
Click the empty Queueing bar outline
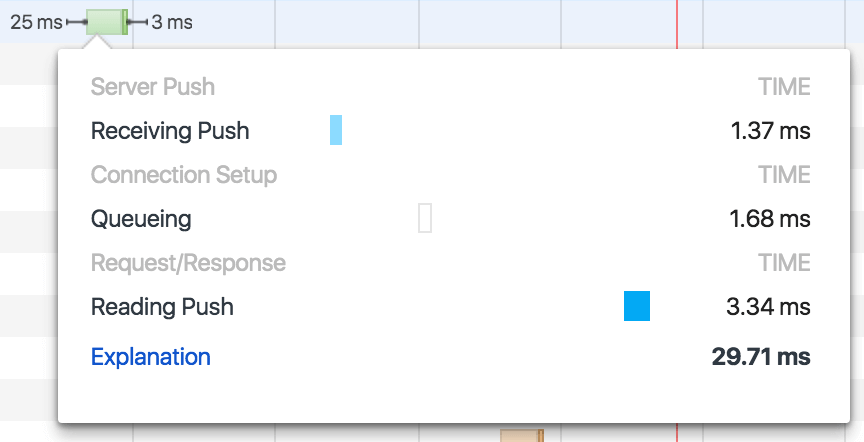click(x=425, y=218)
